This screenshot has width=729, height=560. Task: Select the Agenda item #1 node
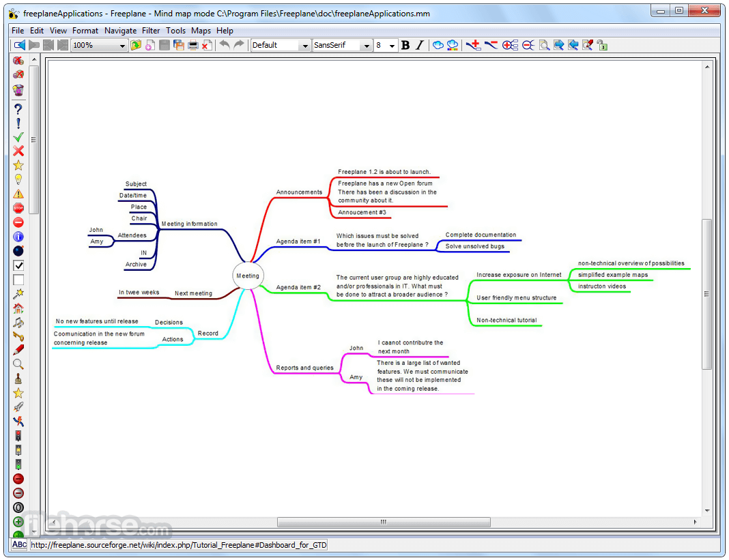point(298,241)
